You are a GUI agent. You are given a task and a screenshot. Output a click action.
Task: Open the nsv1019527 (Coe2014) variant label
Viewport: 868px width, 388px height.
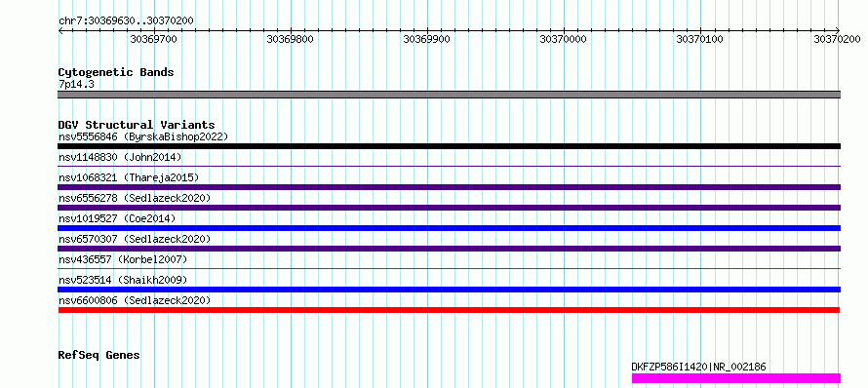pos(117,218)
